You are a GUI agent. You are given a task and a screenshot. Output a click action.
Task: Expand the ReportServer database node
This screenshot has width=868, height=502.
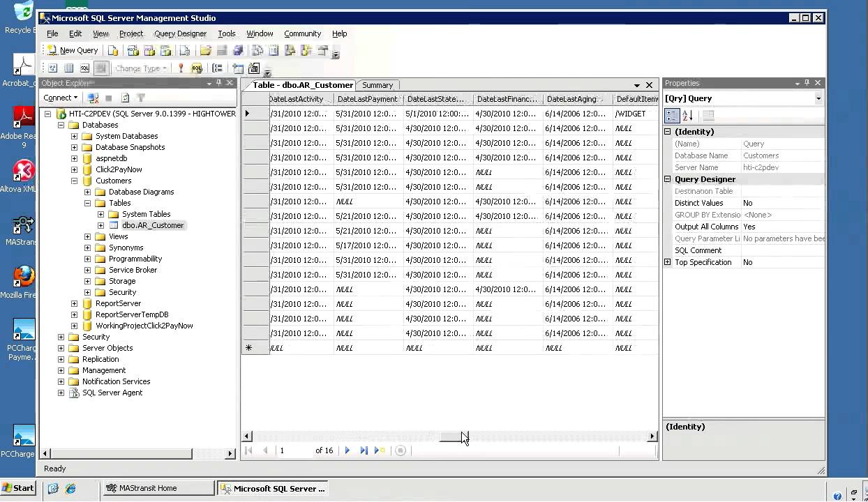pos(74,303)
